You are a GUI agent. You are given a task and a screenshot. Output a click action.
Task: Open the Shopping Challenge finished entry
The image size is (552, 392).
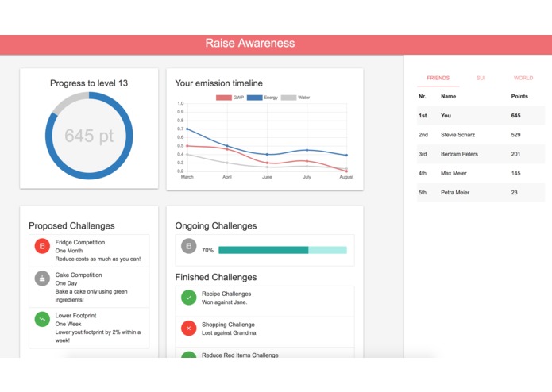[x=264, y=329]
